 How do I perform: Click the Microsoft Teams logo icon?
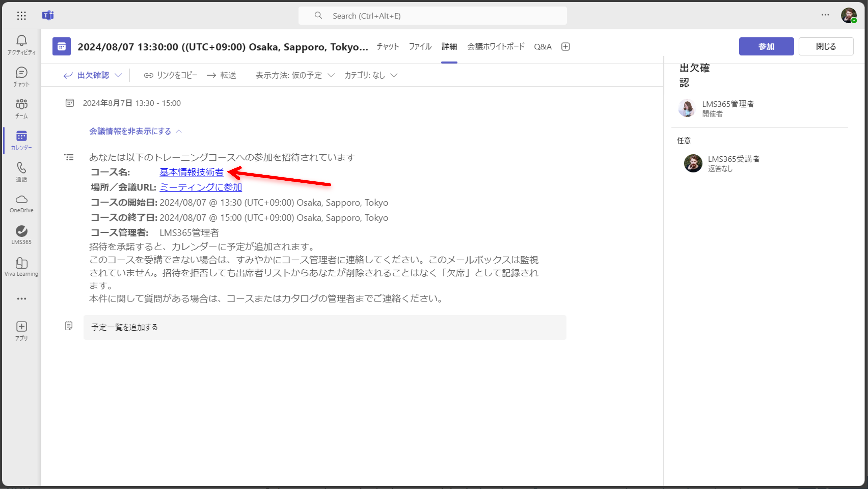(x=48, y=16)
